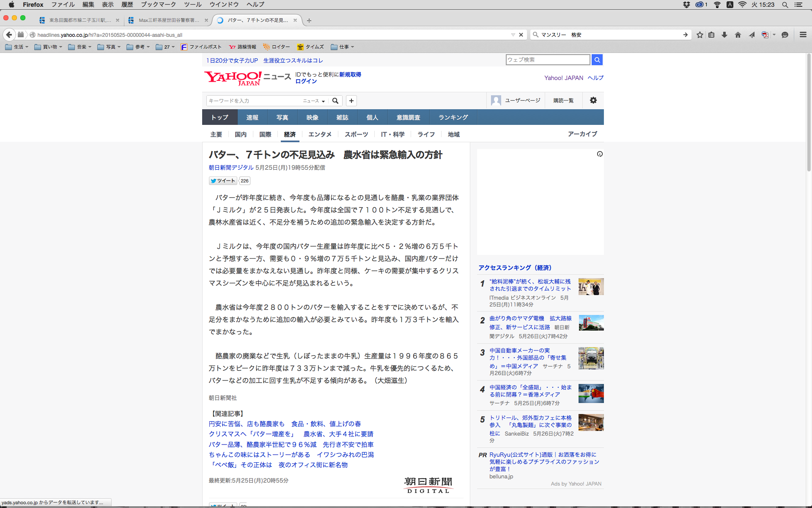Click the show bookmarks list icon

click(711, 35)
